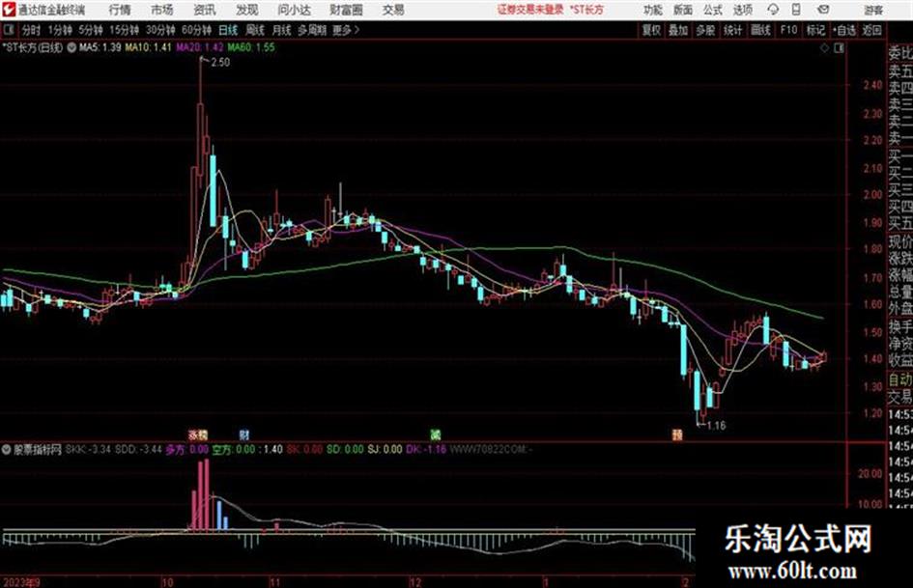Click the panel layout icon before 分时

pyautogui.click(x=9, y=30)
